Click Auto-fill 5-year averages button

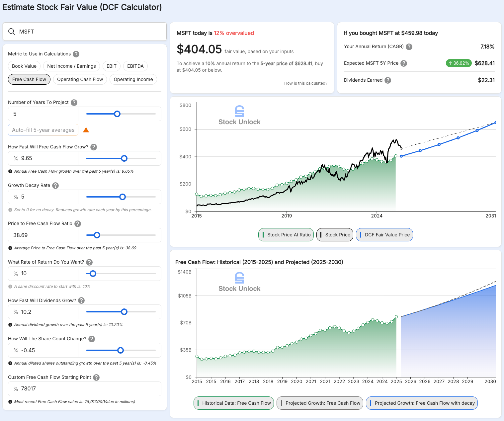43,130
